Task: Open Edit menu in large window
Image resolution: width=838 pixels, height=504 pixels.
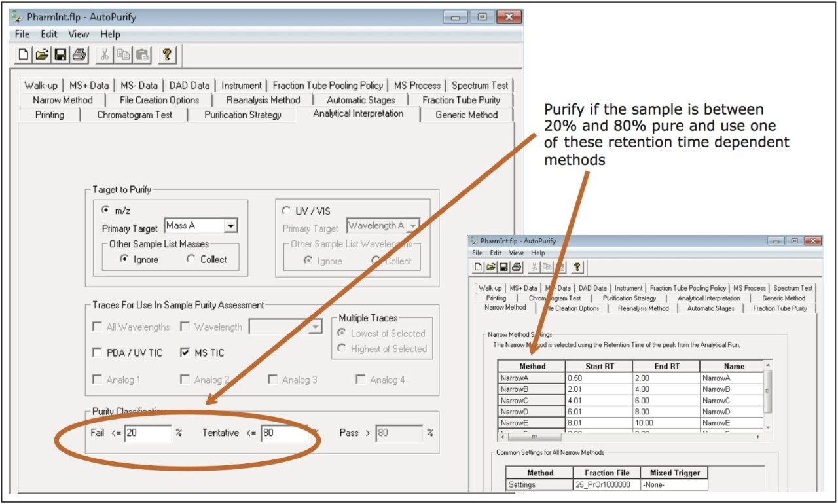Action: (x=50, y=34)
